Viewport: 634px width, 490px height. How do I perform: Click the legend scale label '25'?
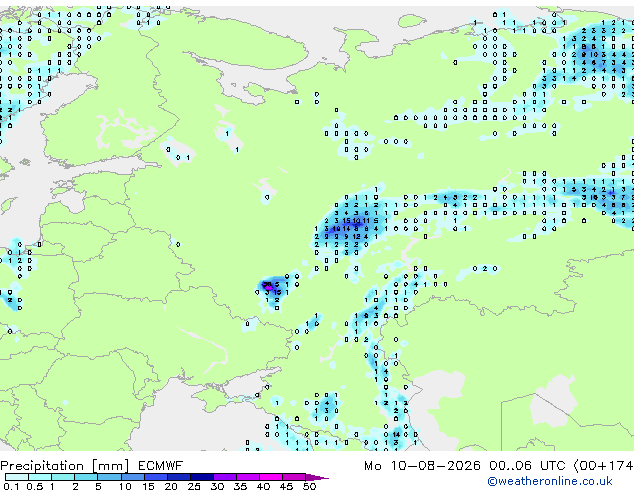[x=194, y=486]
